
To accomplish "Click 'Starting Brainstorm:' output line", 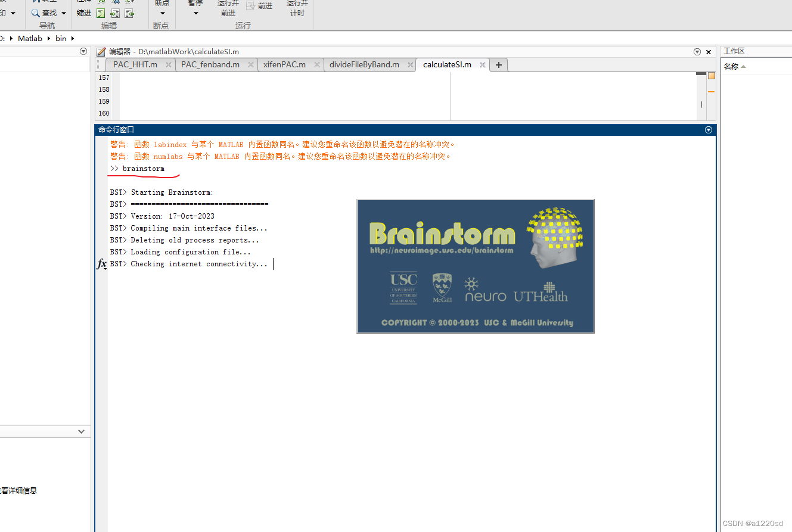I will pos(161,192).
